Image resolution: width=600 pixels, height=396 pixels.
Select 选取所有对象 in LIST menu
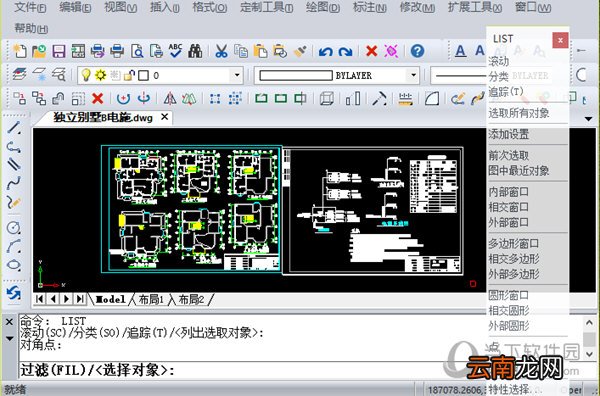(x=519, y=113)
